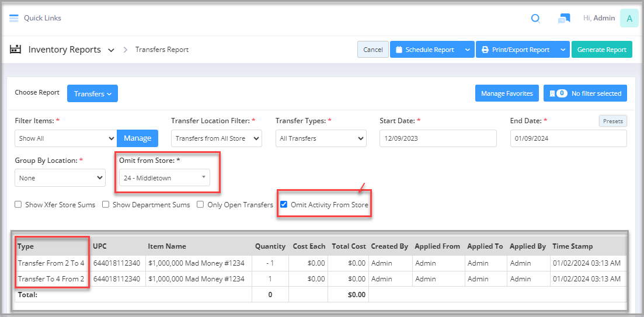644x317 pixels.
Task: Enable the Show Xfer Store Sums checkbox
Action: pyautogui.click(x=18, y=204)
